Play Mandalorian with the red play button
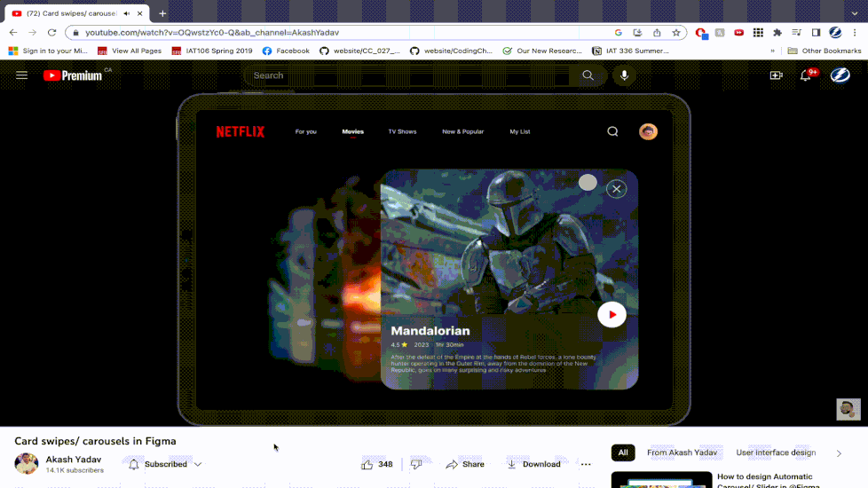The height and width of the screenshot is (488, 868). point(612,315)
